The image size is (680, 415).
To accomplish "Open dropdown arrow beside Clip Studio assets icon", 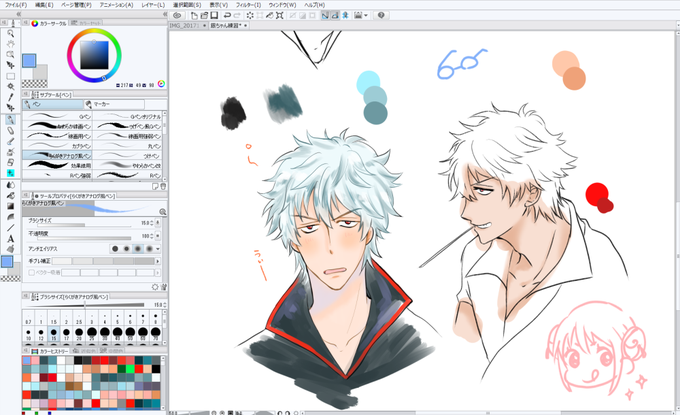I will click(x=366, y=15).
